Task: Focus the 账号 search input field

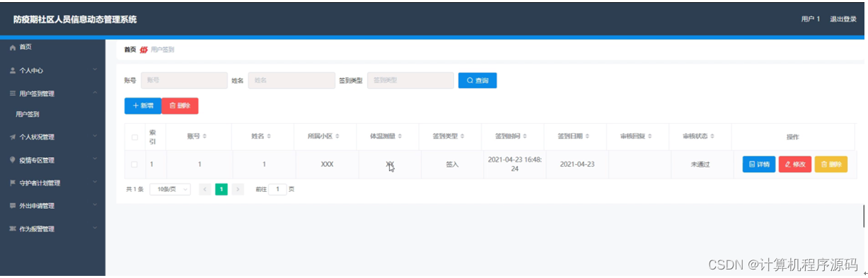Action: tap(184, 81)
